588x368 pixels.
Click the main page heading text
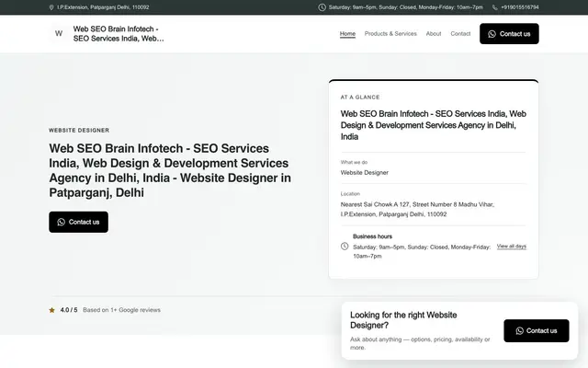tap(170, 170)
